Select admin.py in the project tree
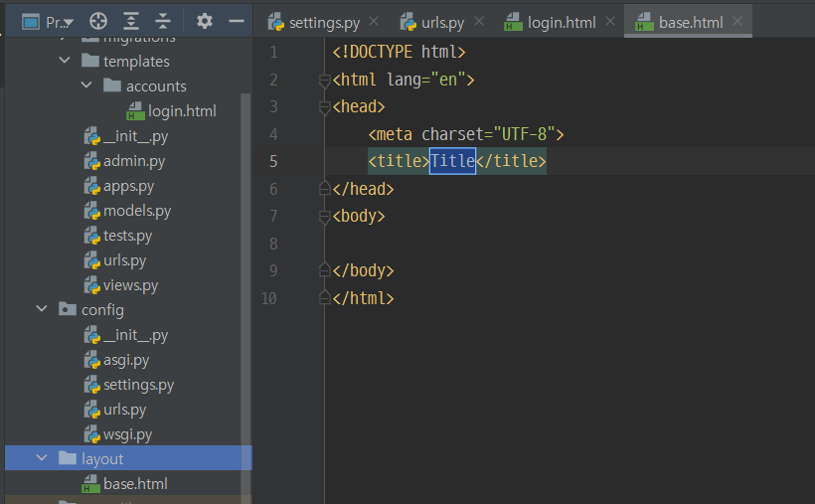This screenshot has width=815, height=504. point(133,161)
